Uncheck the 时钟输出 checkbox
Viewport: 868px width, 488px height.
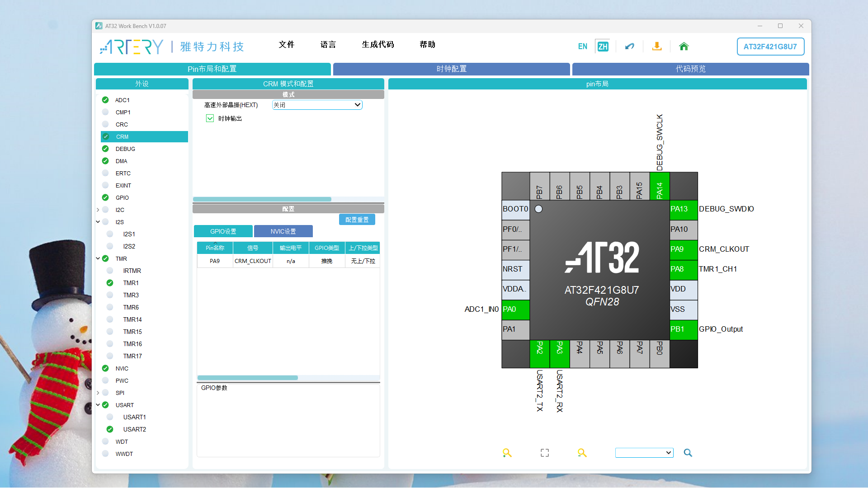(x=210, y=118)
